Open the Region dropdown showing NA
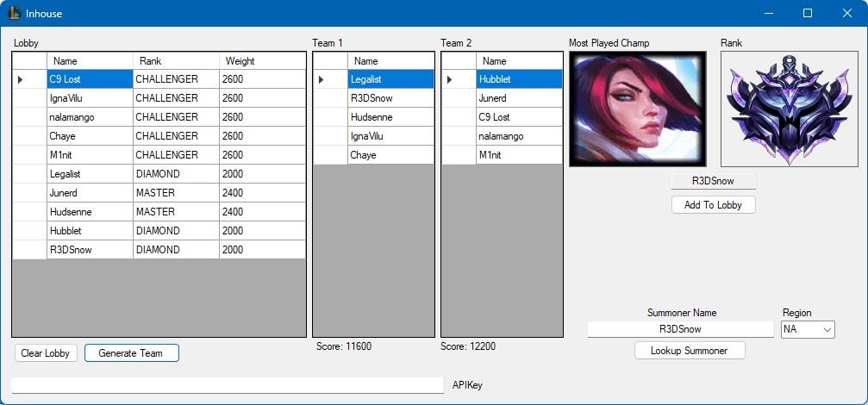The image size is (868, 405). point(808,329)
